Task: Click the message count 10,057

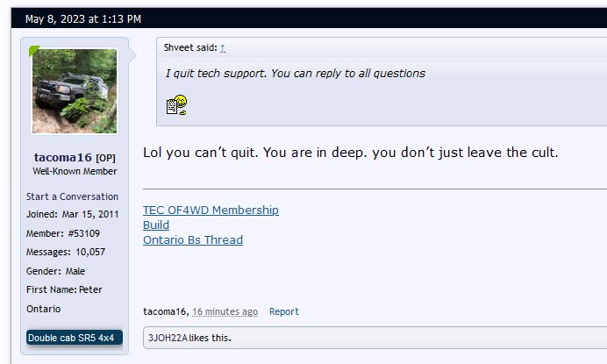Action: [x=90, y=252]
